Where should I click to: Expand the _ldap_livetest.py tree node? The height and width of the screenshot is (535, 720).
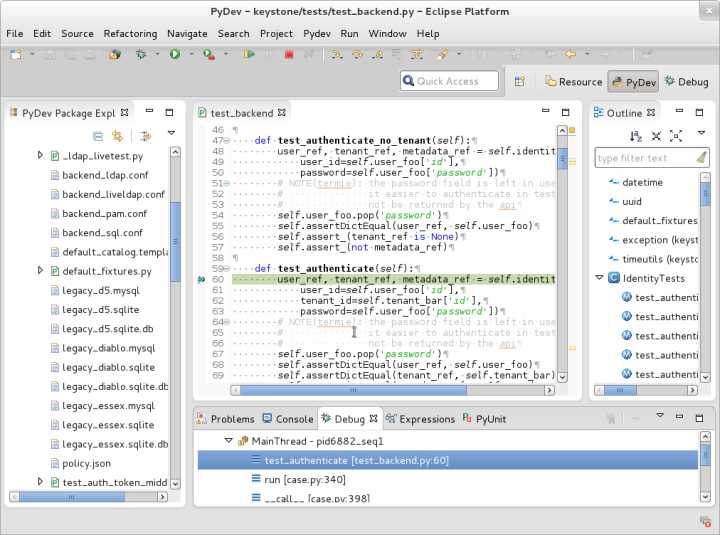[x=40, y=156]
